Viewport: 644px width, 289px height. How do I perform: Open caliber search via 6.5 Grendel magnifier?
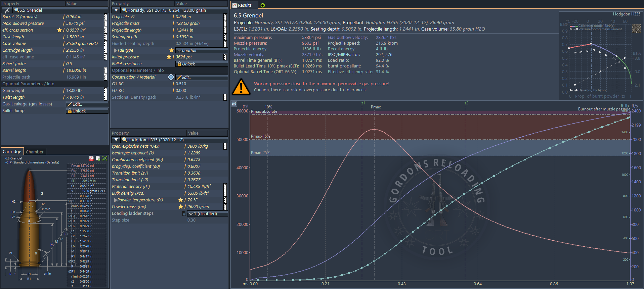coord(17,10)
